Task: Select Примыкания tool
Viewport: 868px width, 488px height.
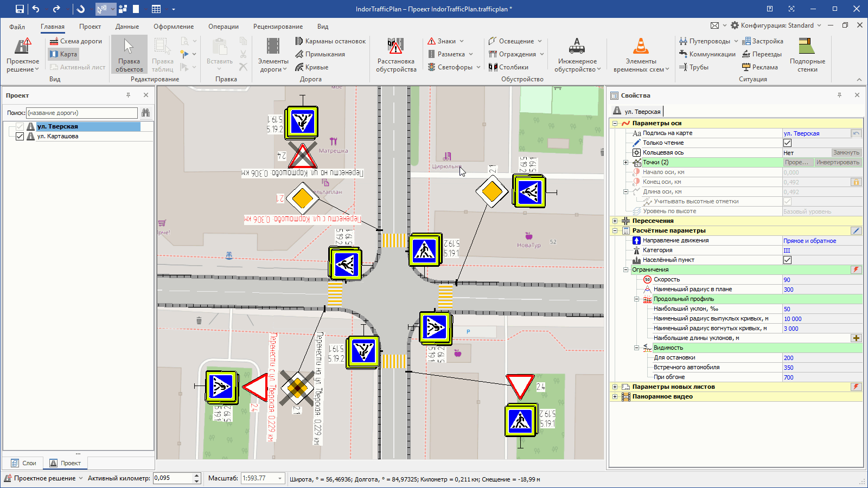Action: click(x=320, y=54)
